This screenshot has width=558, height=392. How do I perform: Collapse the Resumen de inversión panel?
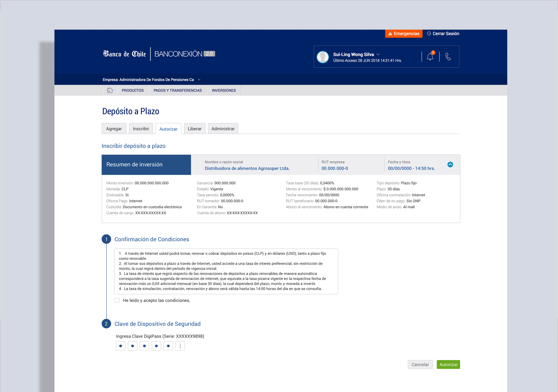pyautogui.click(x=450, y=165)
